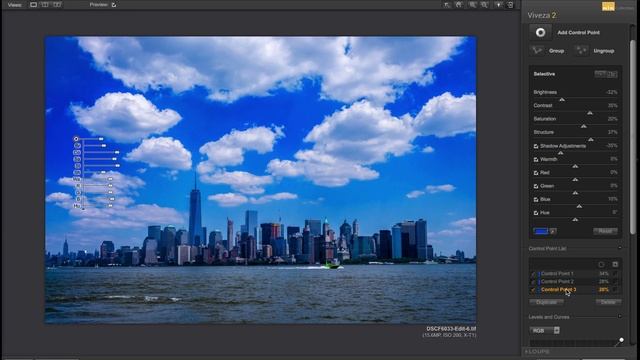Click the Group label
The image size is (640, 360).
(556, 51)
